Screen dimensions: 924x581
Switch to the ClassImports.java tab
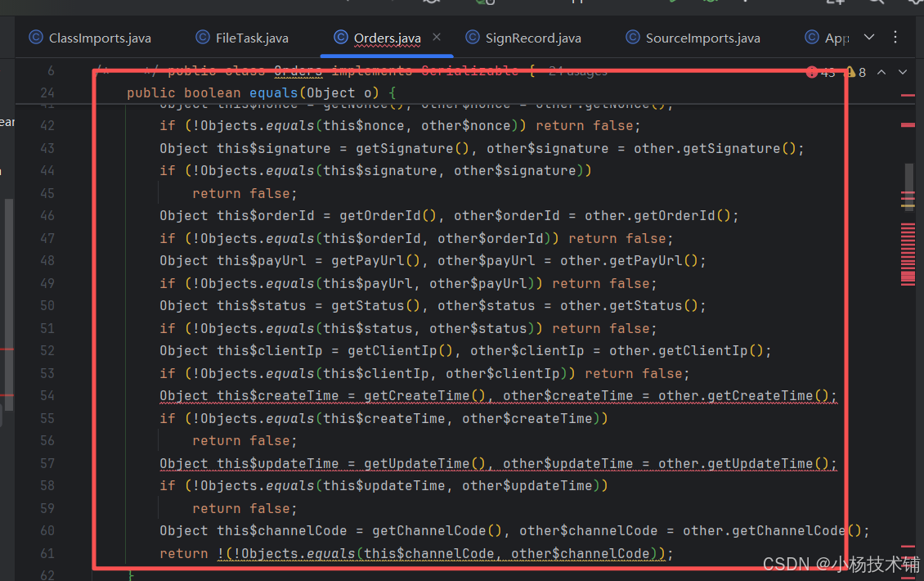tap(90, 38)
